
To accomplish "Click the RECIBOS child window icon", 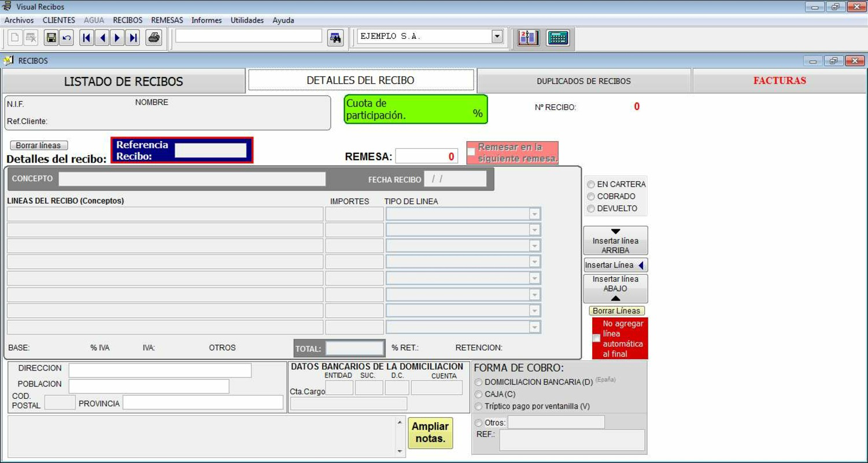I will (x=9, y=60).
